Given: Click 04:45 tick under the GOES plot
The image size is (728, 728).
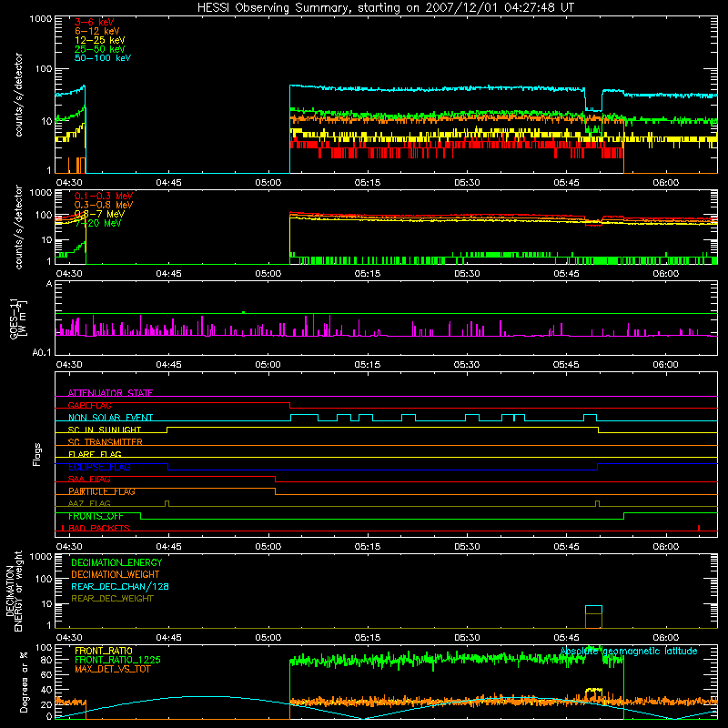Looking at the screenshot, I should (168, 365).
